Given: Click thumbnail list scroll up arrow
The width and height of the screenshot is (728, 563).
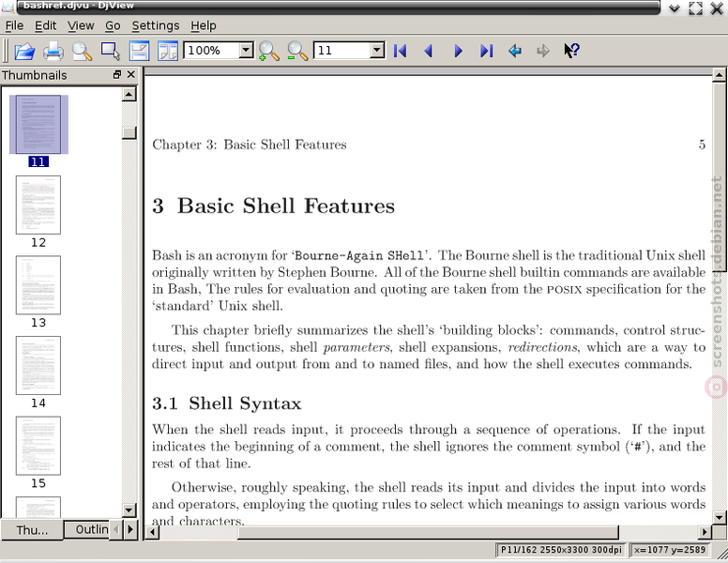Looking at the screenshot, I should (x=129, y=94).
